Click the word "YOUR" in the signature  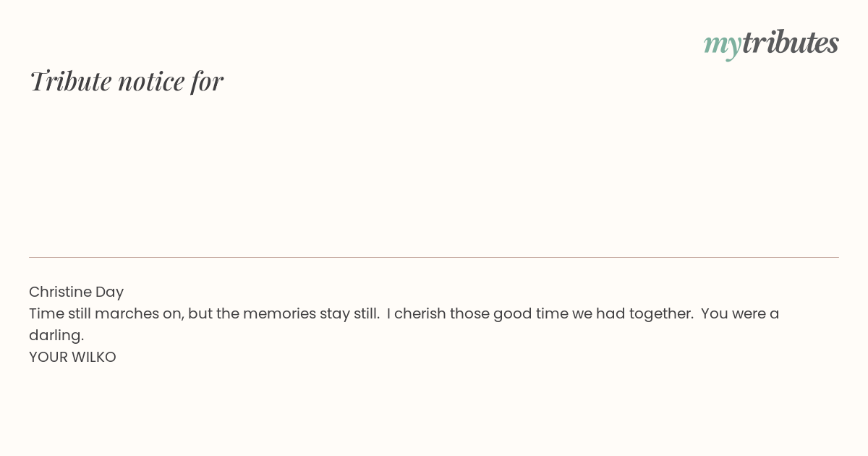point(46,358)
